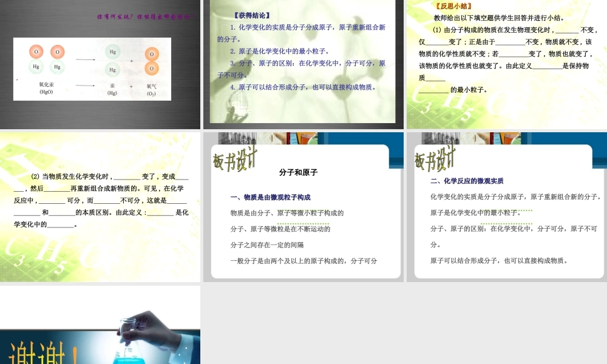Select the 氧化汞 decomposition diagram slide thumbnail

pyautogui.click(x=100, y=64)
